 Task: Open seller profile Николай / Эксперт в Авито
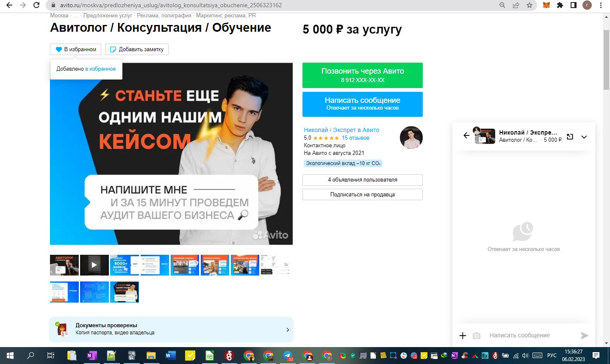pos(341,130)
